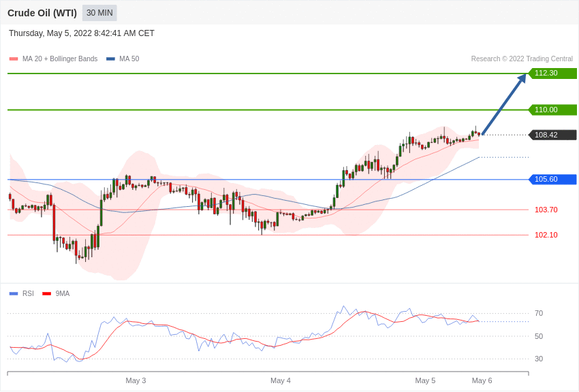Screen dimensions: 579x392
Task: Click the 103.70 red support label
Action: point(546,210)
